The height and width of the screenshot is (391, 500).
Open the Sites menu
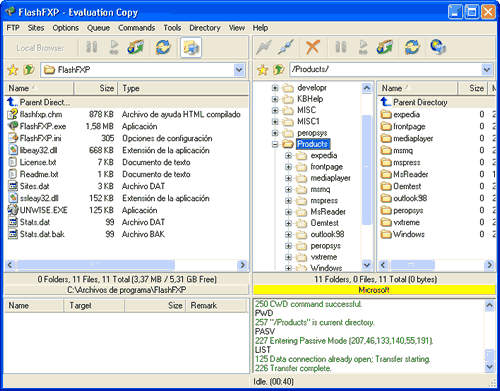[x=36, y=28]
